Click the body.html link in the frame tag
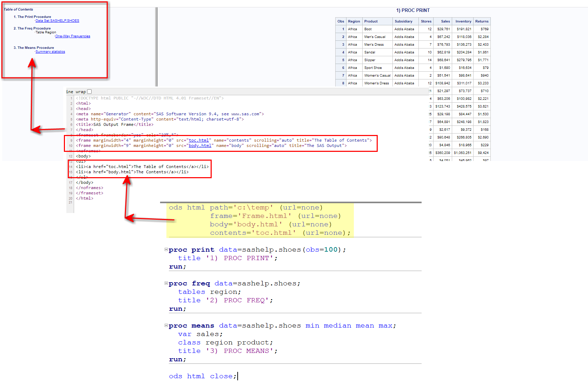Image resolution: width=588 pixels, height=387 pixels. [200, 145]
